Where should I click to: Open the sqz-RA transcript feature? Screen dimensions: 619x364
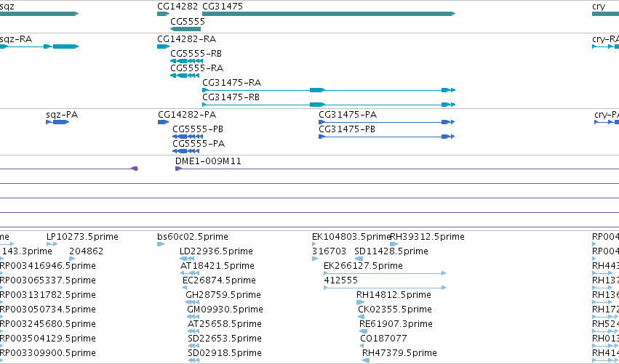click(39, 46)
